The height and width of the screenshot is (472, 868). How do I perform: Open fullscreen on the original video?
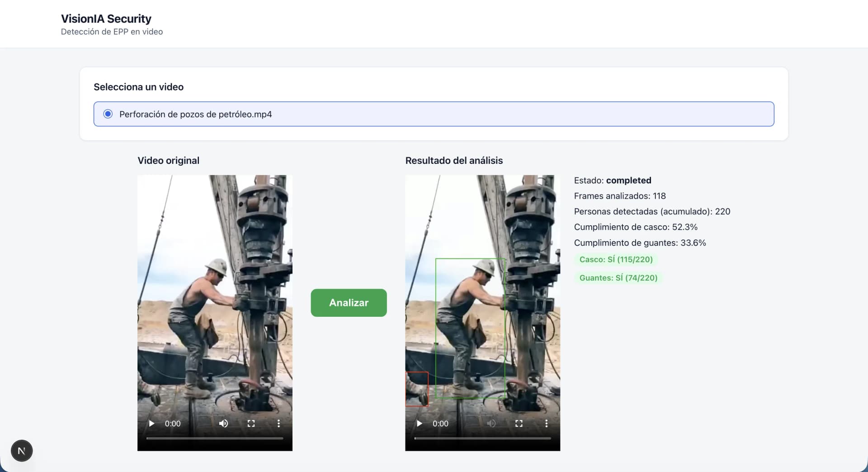click(251, 424)
